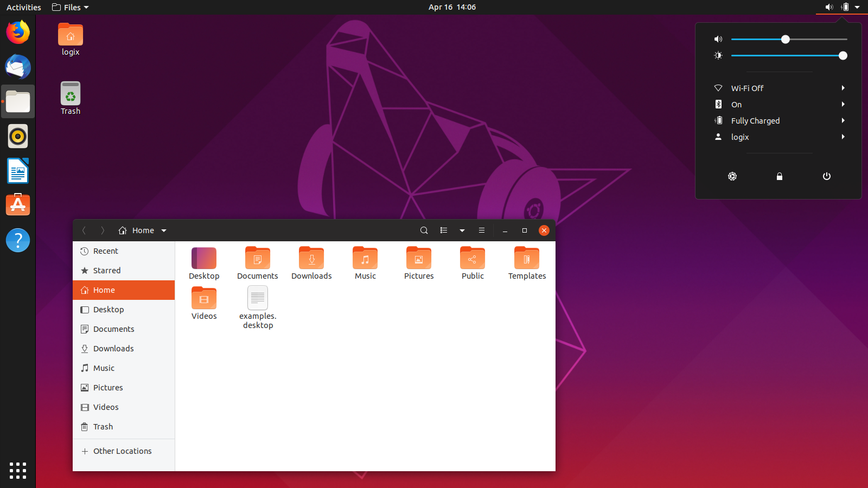Click the lock screen icon
Screen dimensions: 868x488
780,176
